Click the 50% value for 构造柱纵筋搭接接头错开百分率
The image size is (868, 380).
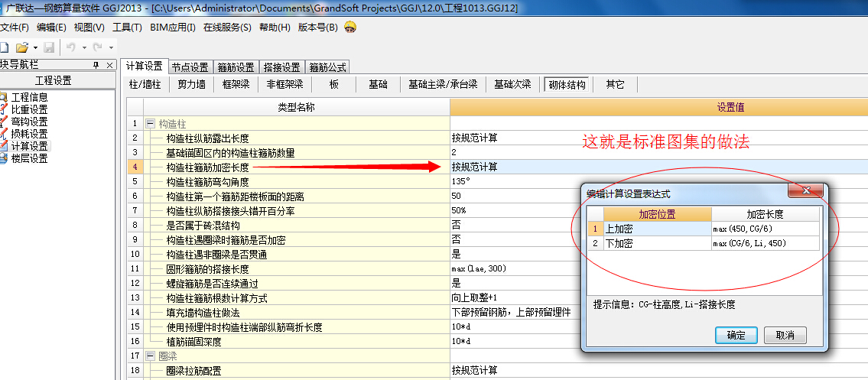coord(459,210)
